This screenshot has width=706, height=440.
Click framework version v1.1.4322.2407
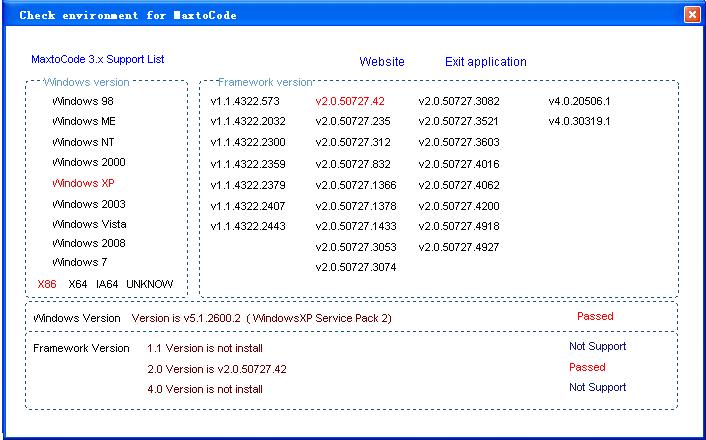point(248,206)
